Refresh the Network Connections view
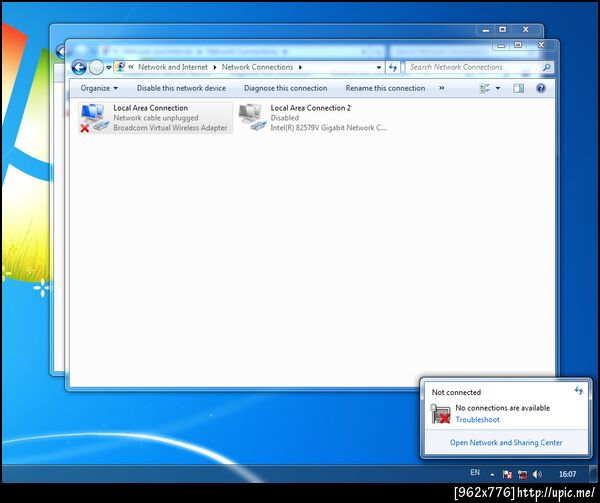This screenshot has height=503, width=600. point(393,67)
